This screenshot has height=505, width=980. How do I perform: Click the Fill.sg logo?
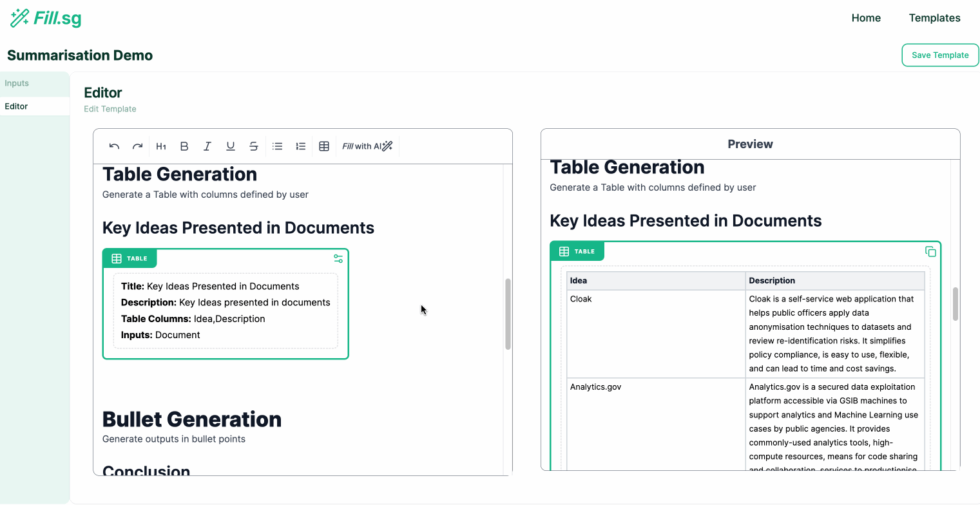pyautogui.click(x=46, y=18)
